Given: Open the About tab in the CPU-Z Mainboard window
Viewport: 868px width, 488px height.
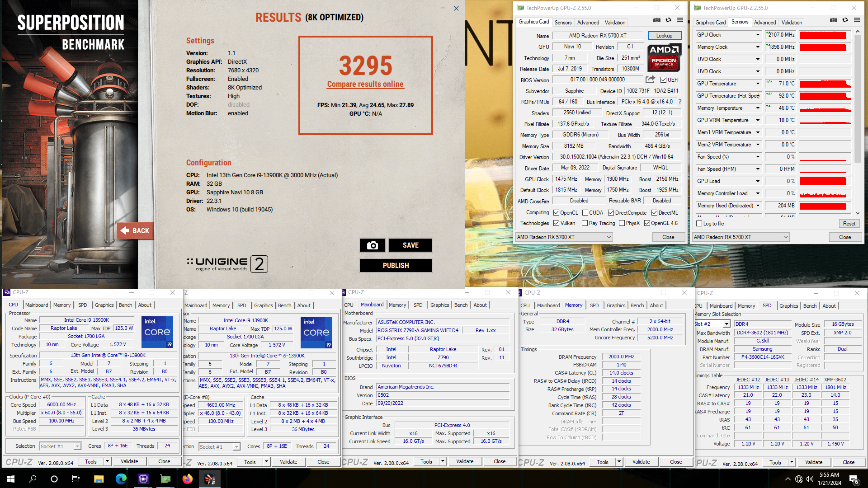Looking at the screenshot, I should click(480, 305).
